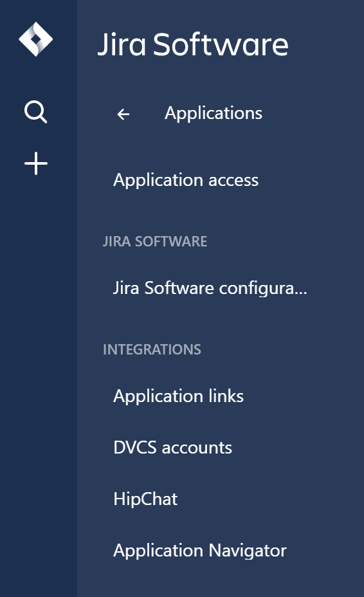Viewport: 364px width, 597px height.
Task: Click the Applications header label
Action: (214, 113)
